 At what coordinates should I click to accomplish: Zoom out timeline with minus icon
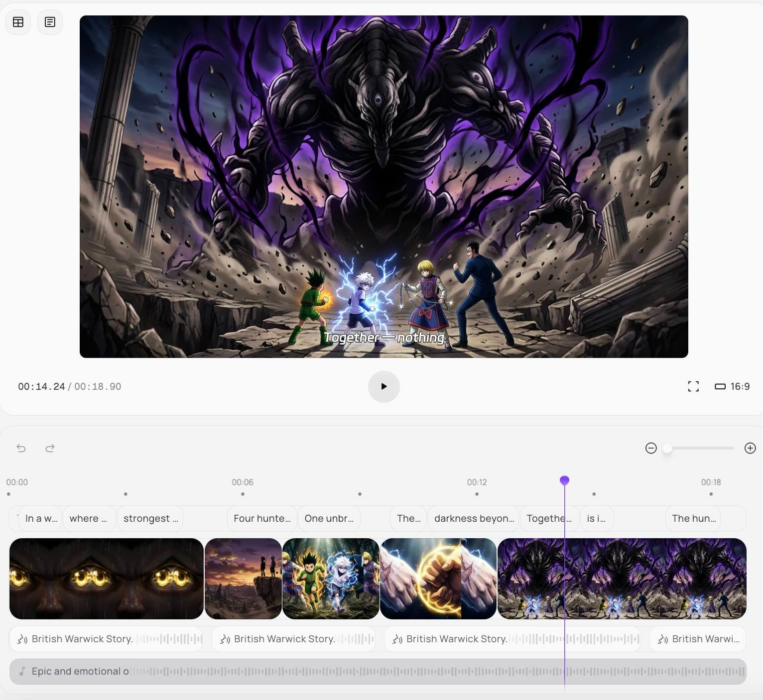(x=651, y=448)
